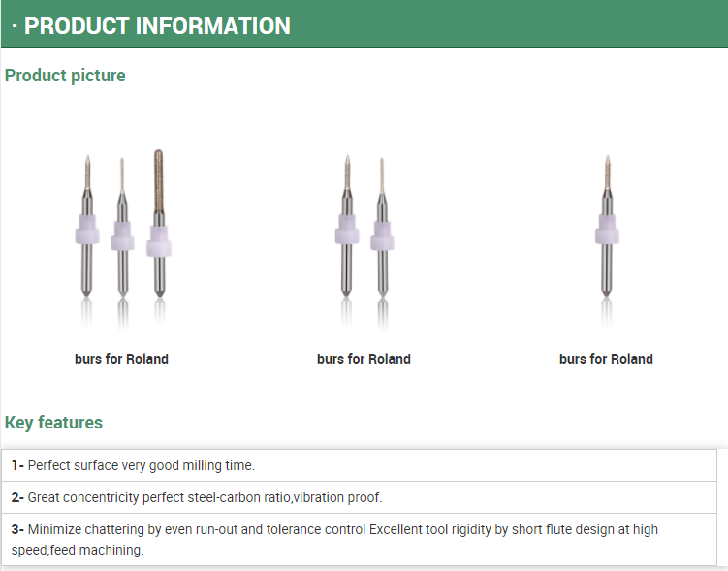Select the "Key features" section heading

[53, 423]
